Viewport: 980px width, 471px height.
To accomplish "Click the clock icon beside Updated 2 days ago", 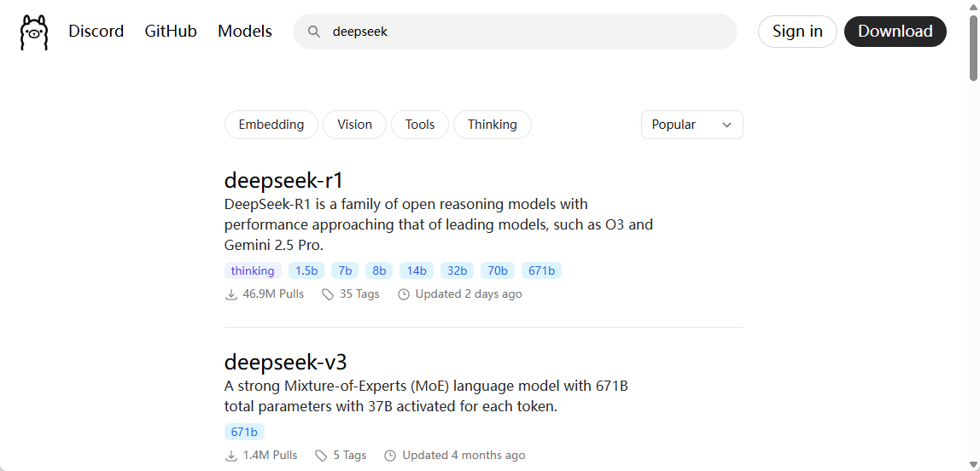I will tap(404, 294).
